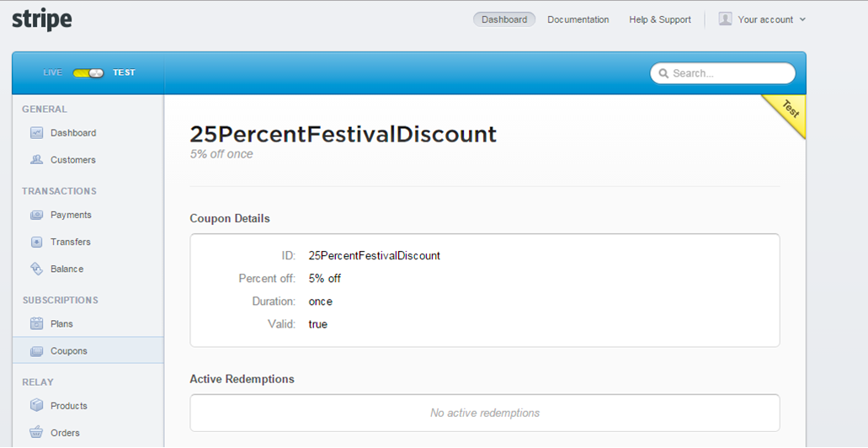Image resolution: width=868 pixels, height=448 pixels.
Task: Focus the Search input field
Action: click(730, 73)
